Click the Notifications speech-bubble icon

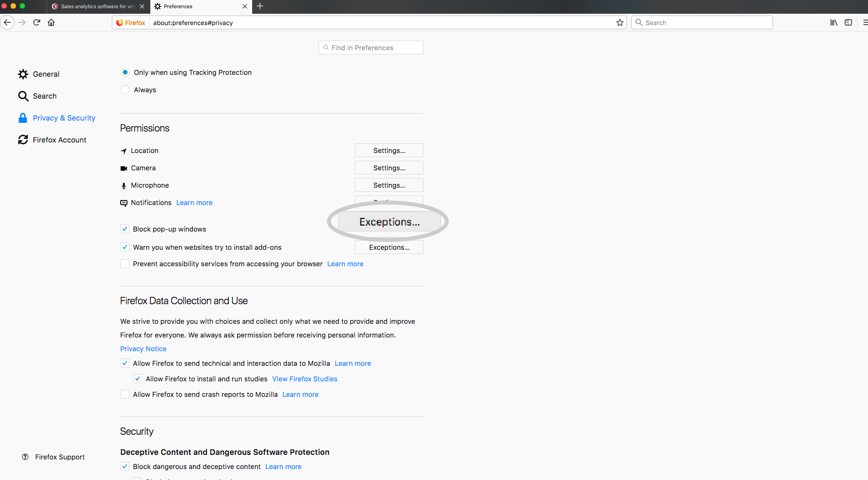124,203
